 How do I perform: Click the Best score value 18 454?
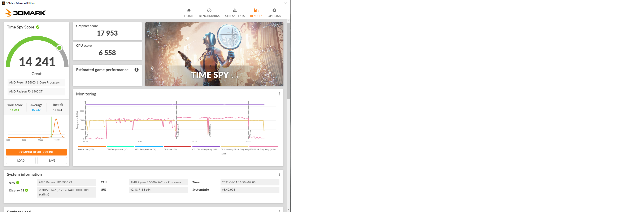pyautogui.click(x=57, y=110)
